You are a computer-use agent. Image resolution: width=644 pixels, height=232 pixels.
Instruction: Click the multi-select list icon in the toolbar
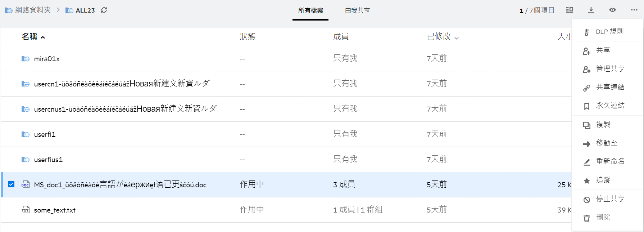[x=570, y=10]
